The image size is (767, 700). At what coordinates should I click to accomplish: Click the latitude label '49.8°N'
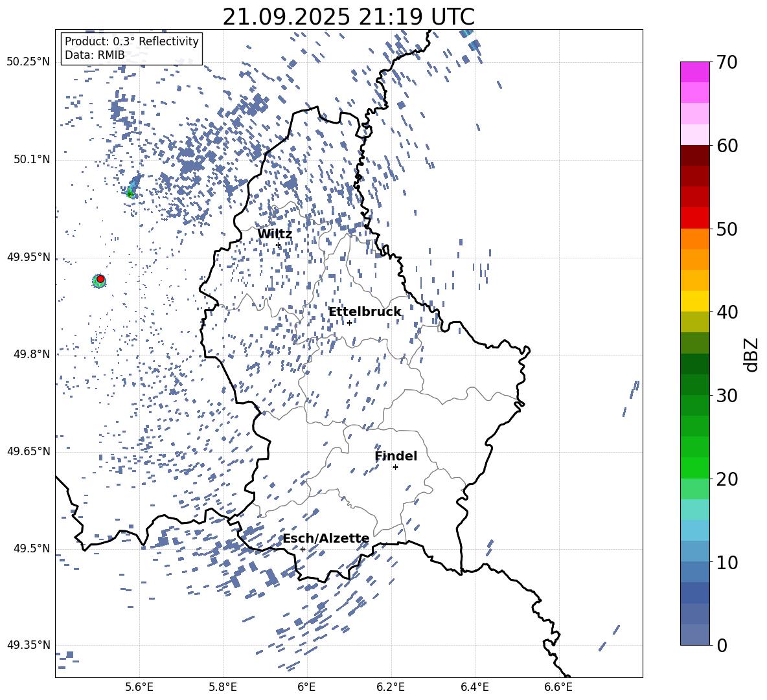31,354
